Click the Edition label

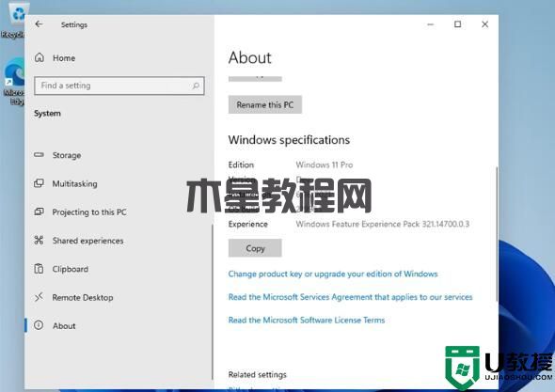[x=241, y=165]
